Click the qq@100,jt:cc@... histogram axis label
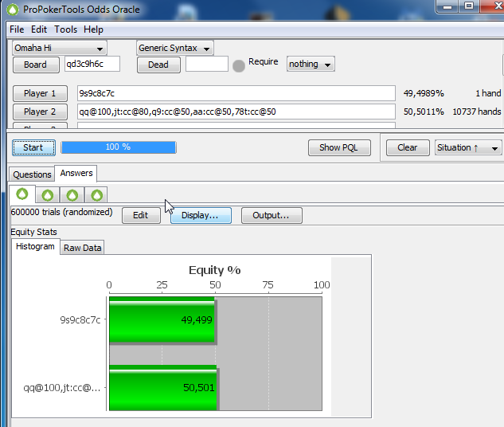Viewport: 504px width, 427px height. point(62,388)
